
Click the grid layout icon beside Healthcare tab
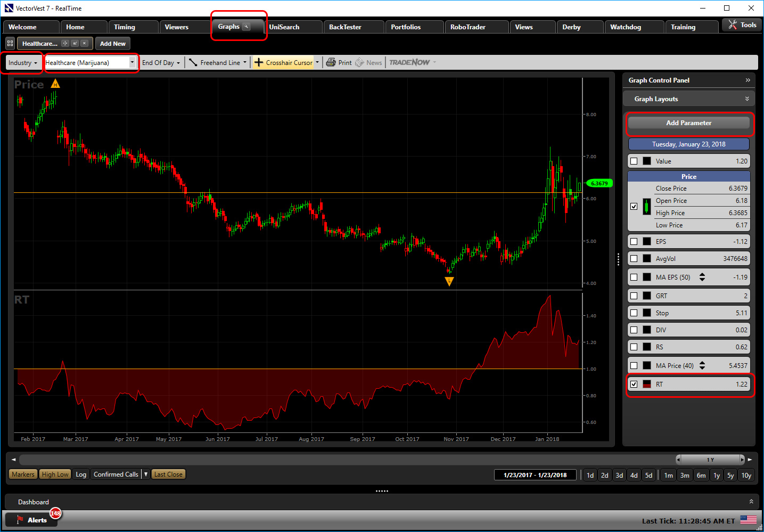(x=10, y=44)
